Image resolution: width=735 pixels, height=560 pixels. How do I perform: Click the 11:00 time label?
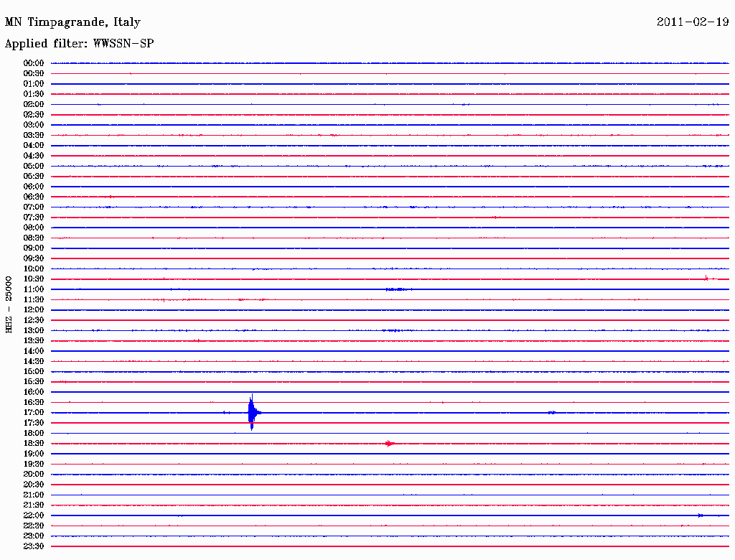point(34,289)
